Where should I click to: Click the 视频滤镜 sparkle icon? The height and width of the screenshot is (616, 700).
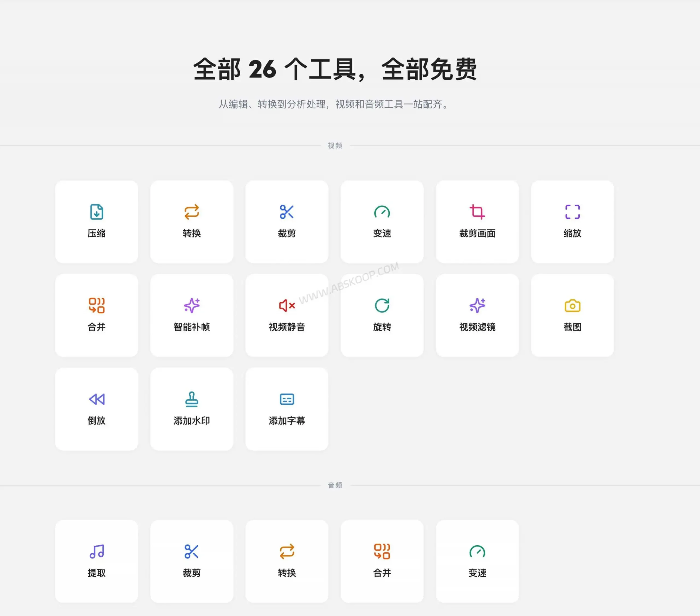[x=477, y=305]
